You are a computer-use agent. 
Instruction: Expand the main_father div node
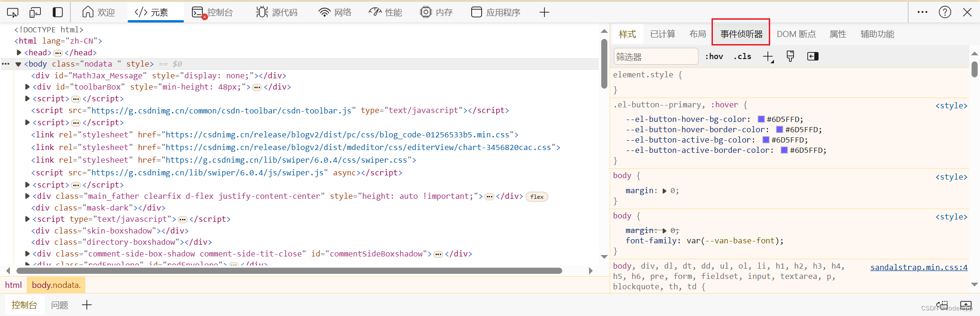tap(27, 196)
